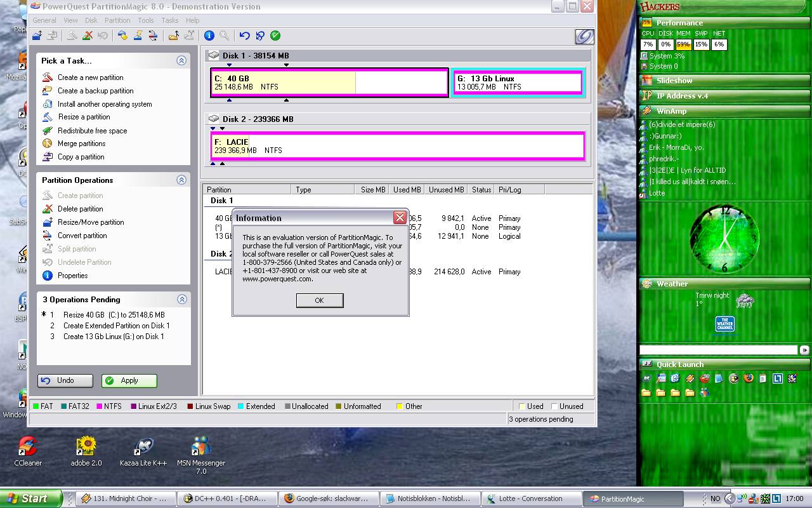The image size is (812, 508).
Task: Click the Extended cyan legend swatch
Action: [241, 406]
